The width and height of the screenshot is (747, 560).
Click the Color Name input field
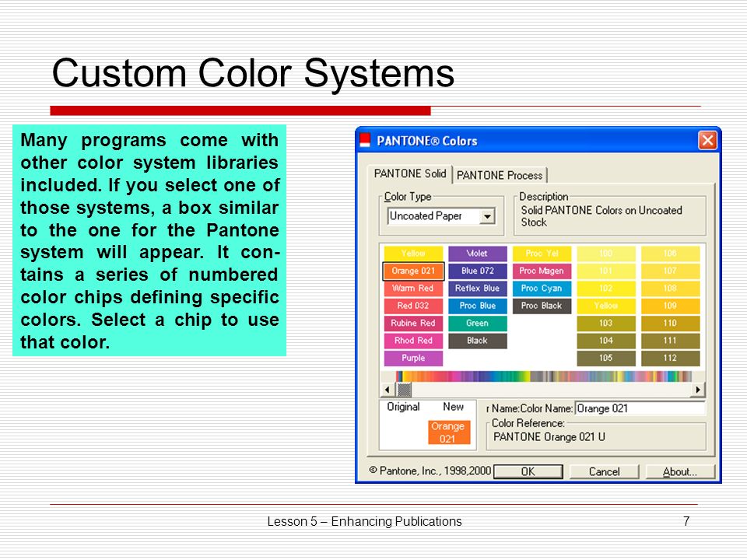[x=640, y=408]
